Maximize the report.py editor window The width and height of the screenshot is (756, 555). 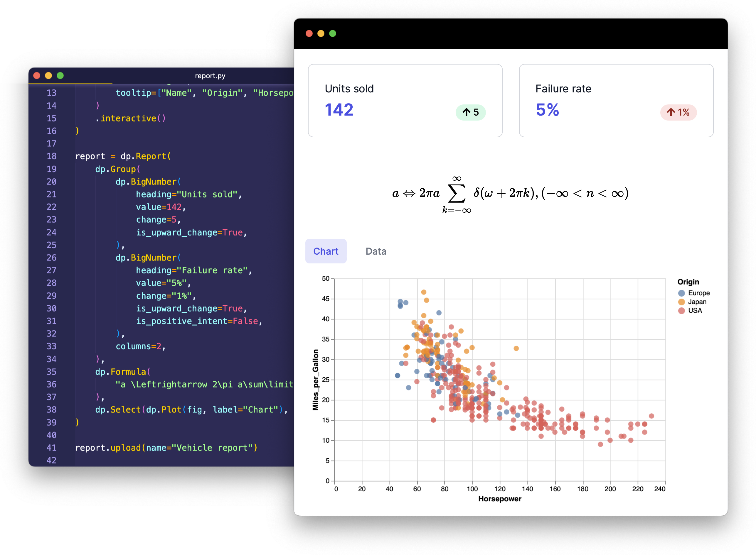(x=60, y=76)
